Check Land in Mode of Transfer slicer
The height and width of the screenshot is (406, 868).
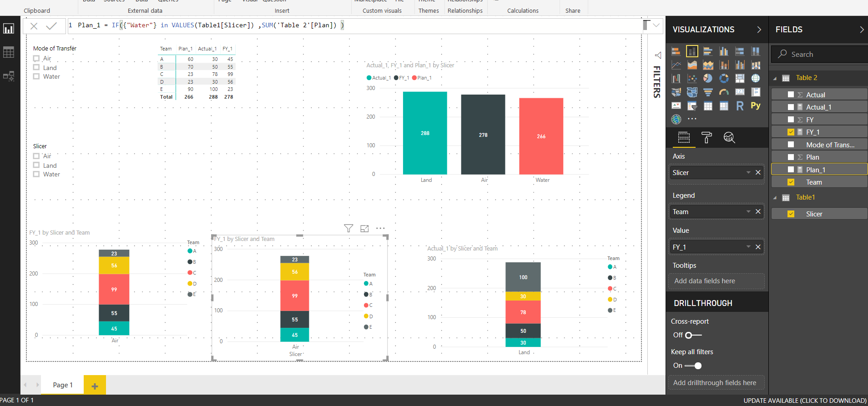point(36,67)
